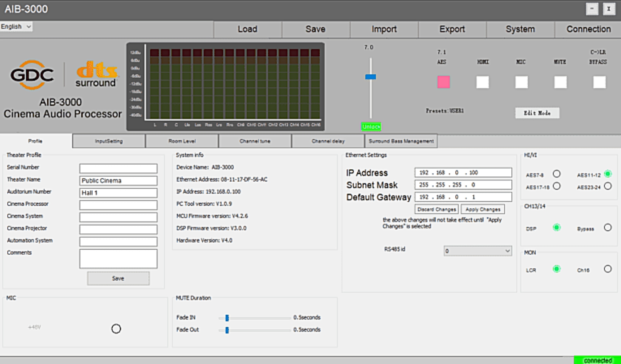Select the 7.1 AES input button
This screenshot has width=621, height=364.
coord(443,82)
